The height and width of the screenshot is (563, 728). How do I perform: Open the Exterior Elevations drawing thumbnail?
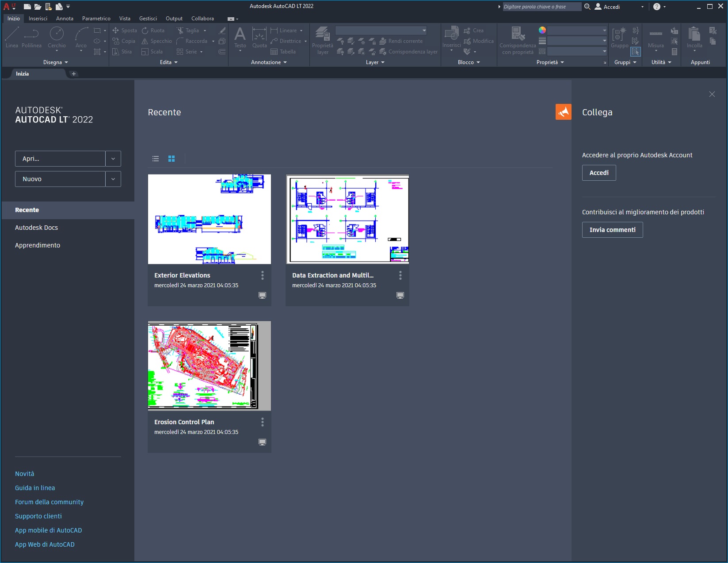[x=210, y=219]
